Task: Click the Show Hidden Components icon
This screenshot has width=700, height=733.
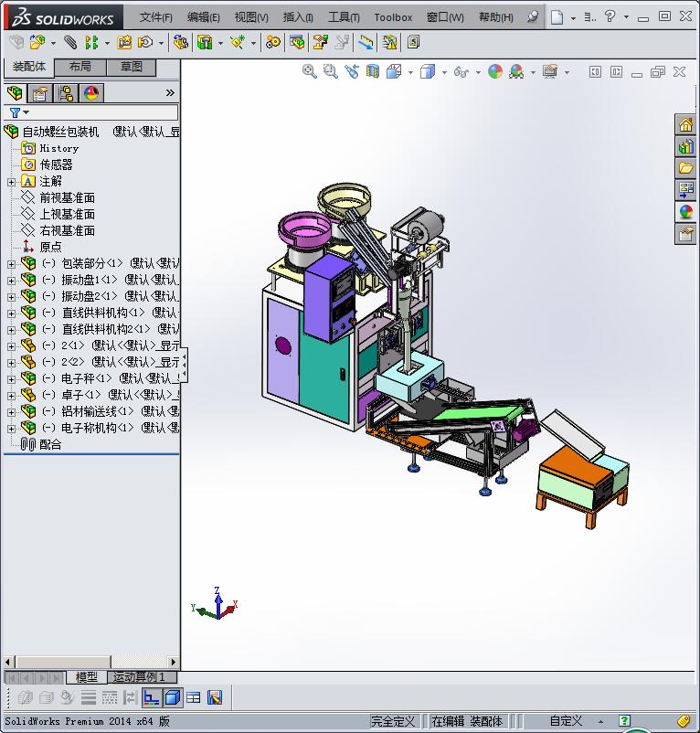Action: click(180, 43)
